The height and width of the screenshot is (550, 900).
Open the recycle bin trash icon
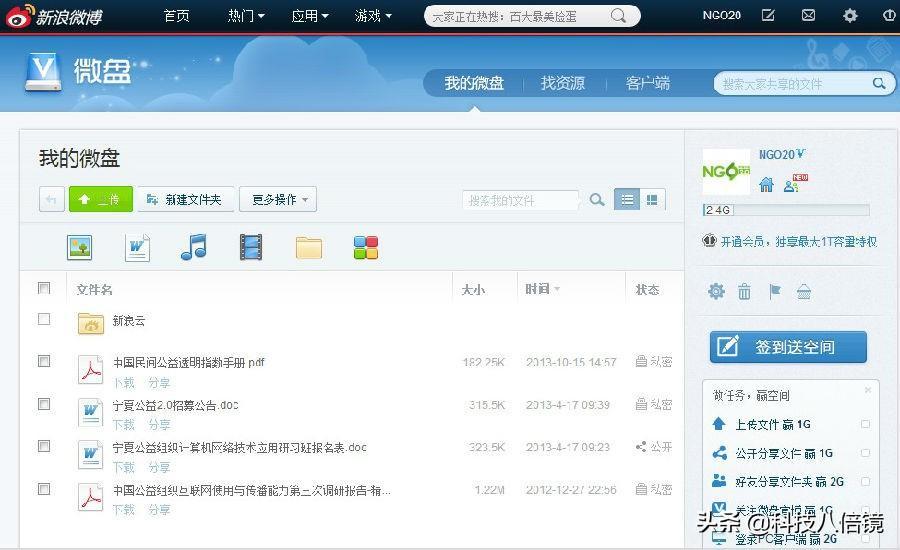tap(744, 292)
